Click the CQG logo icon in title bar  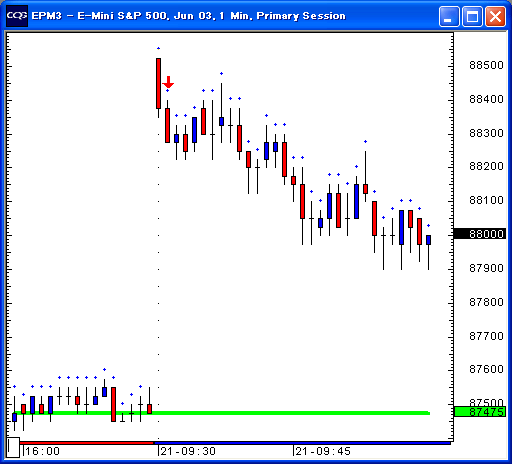17,16
